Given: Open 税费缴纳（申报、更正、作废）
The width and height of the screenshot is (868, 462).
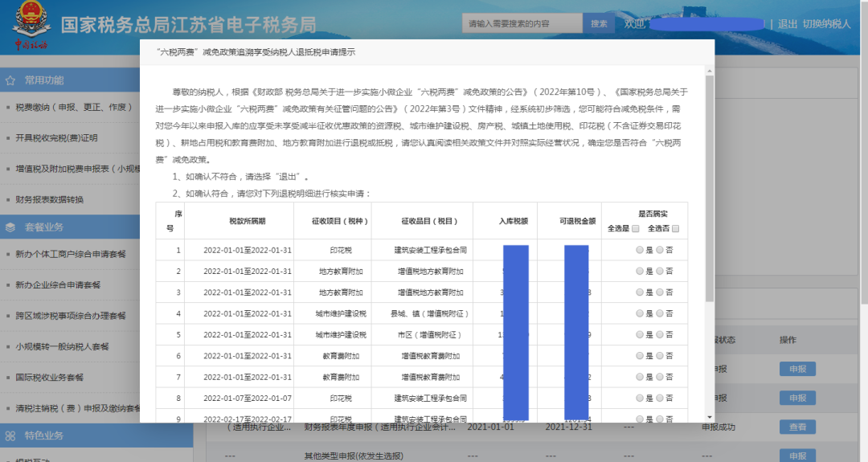Looking at the screenshot, I should (74, 108).
